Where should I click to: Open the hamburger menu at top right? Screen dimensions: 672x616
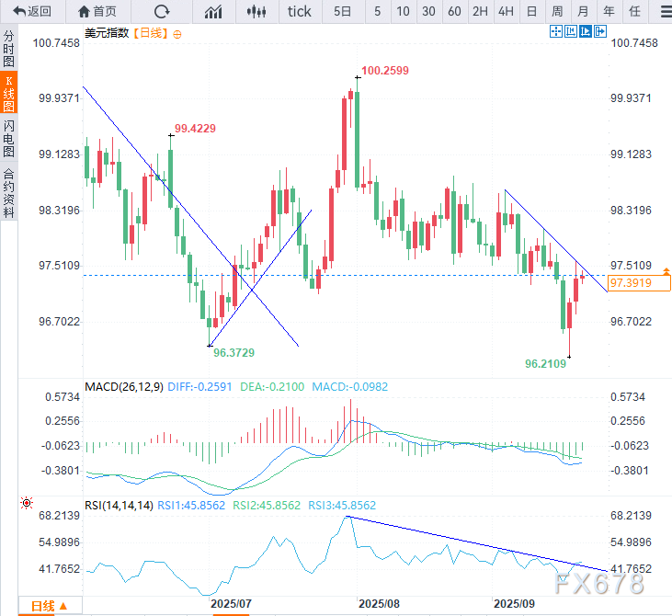pos(659,11)
